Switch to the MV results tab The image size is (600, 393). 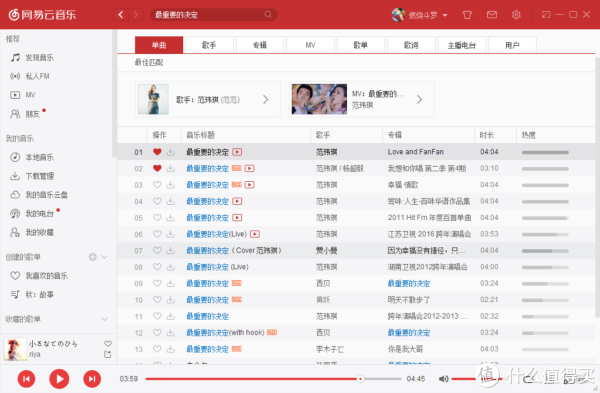click(310, 45)
